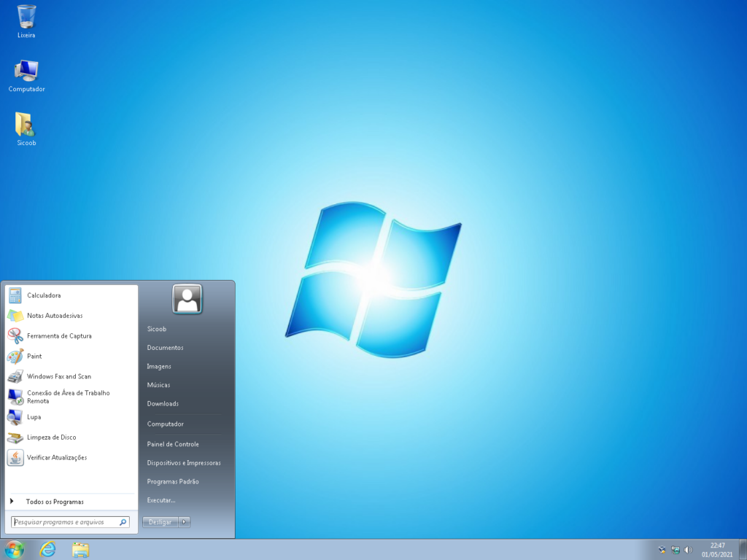Viewport: 747px width, 560px height.
Task: Open Imagens from the Start menu
Action: pyautogui.click(x=159, y=366)
